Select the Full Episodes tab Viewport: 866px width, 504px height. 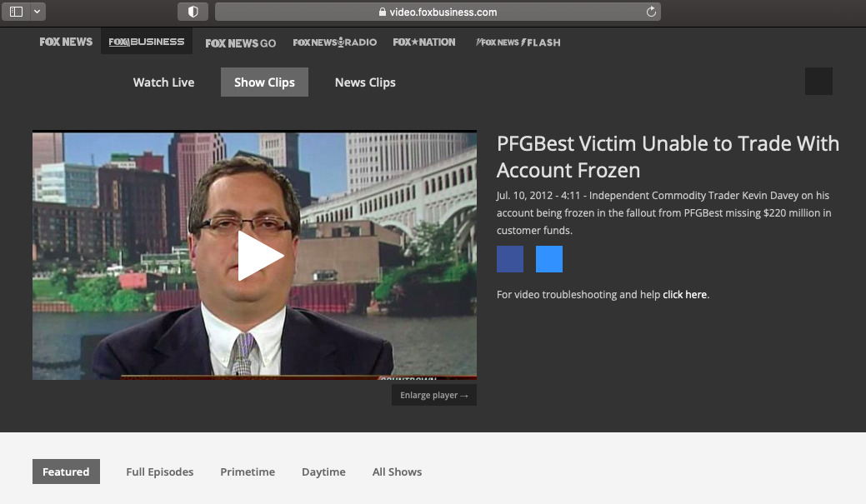[159, 472]
